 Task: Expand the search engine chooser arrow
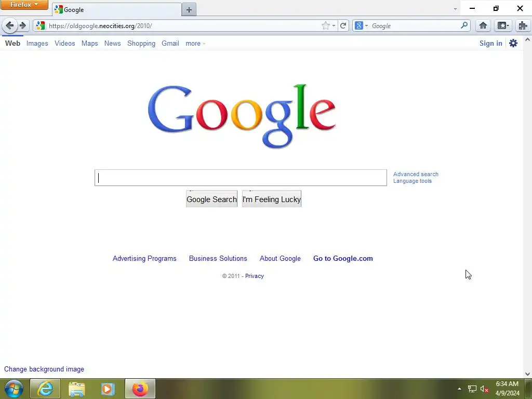click(366, 26)
